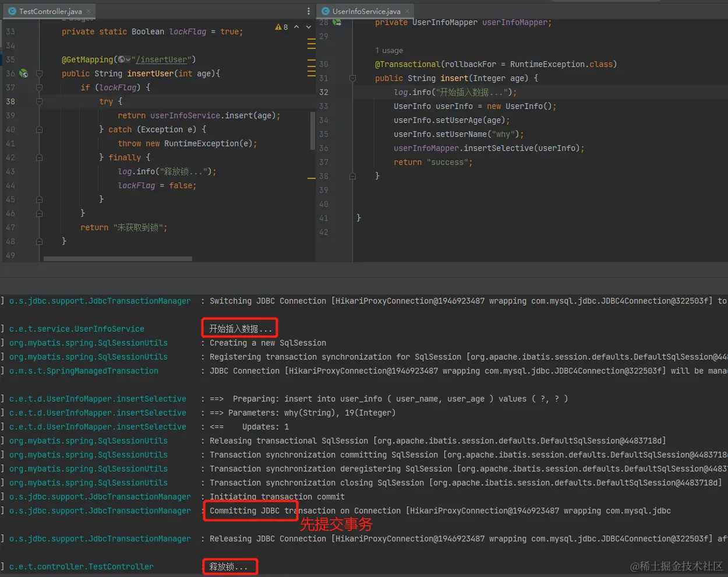Click line number 47 in TestController gutter
The image size is (728, 577).
click(x=10, y=227)
